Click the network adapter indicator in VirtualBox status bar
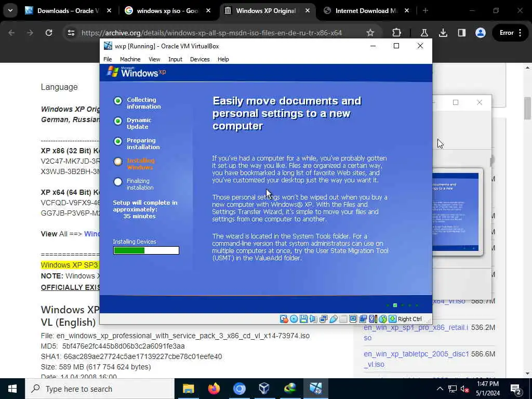532x399 pixels. tap(323, 319)
